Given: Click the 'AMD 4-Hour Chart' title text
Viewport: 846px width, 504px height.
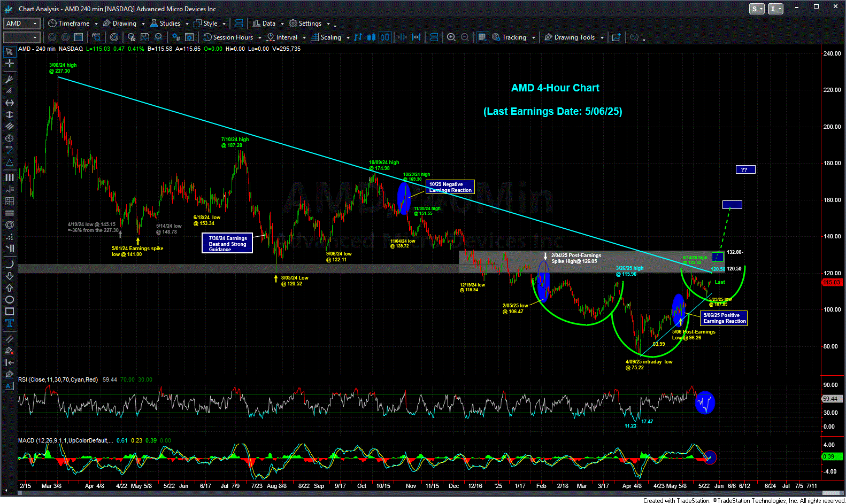Looking at the screenshot, I should pos(555,88).
